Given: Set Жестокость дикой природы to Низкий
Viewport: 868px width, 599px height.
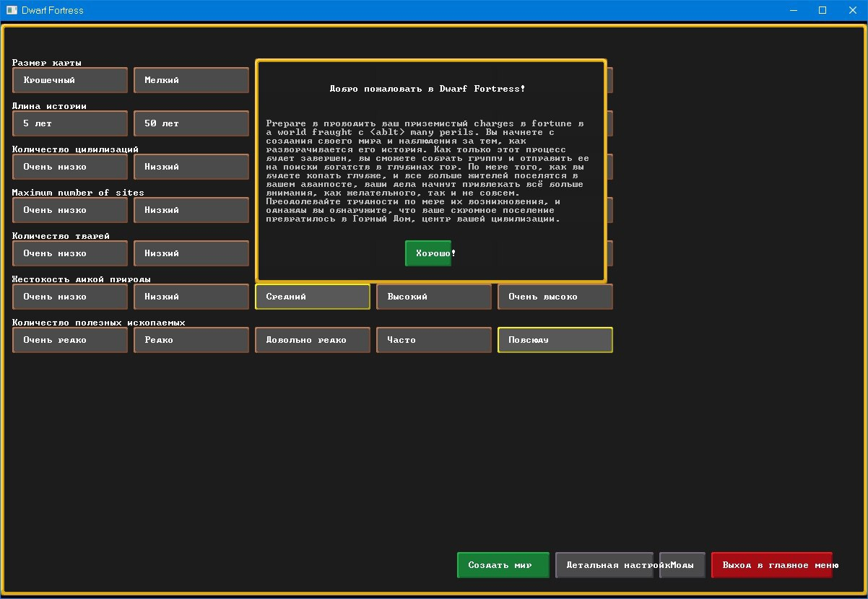Looking at the screenshot, I should (x=191, y=297).
